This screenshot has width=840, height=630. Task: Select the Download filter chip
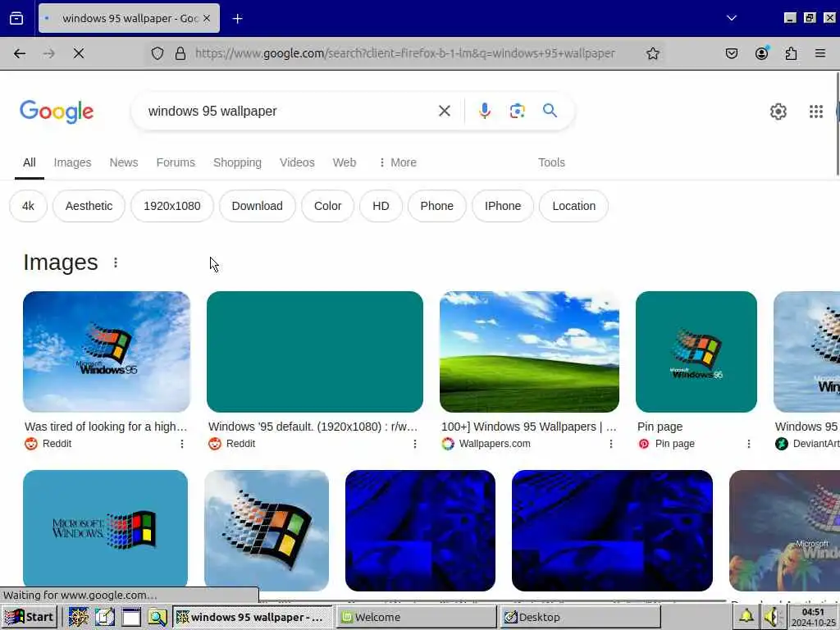(x=257, y=206)
